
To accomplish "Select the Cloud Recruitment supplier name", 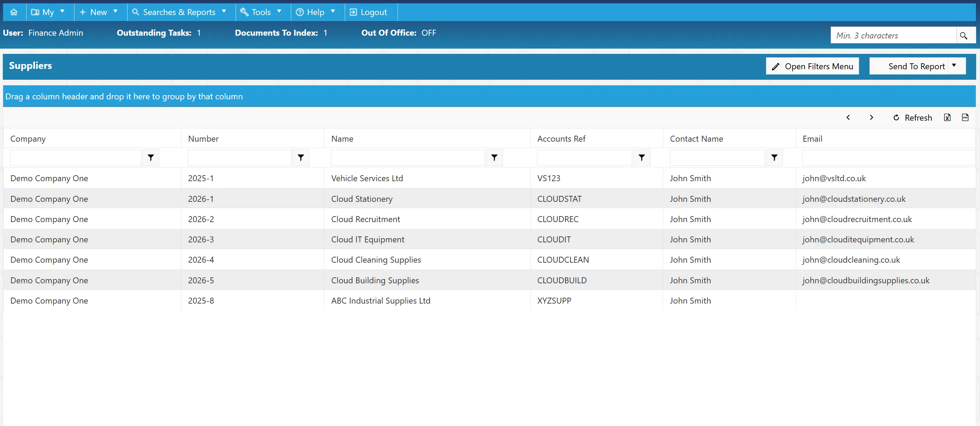I will [365, 219].
